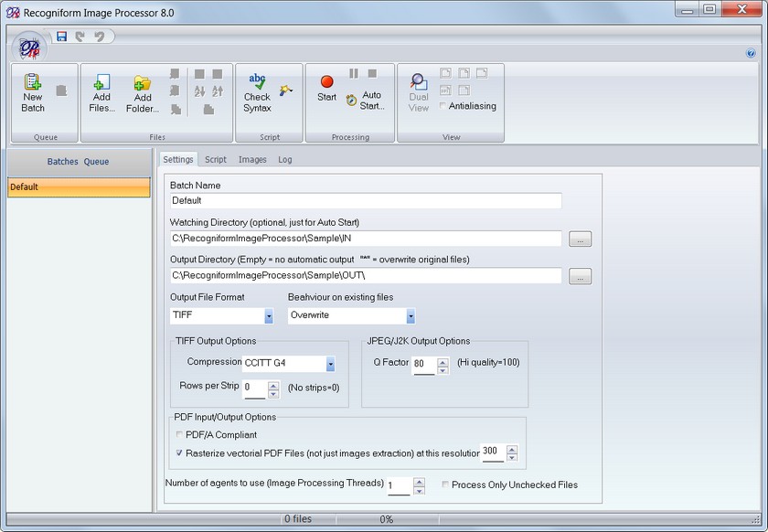Open the Recogniform application menu orb

click(x=29, y=48)
